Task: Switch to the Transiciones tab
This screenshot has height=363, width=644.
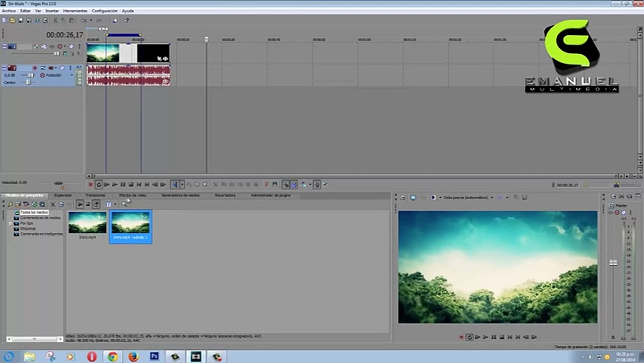Action: pyautogui.click(x=95, y=195)
